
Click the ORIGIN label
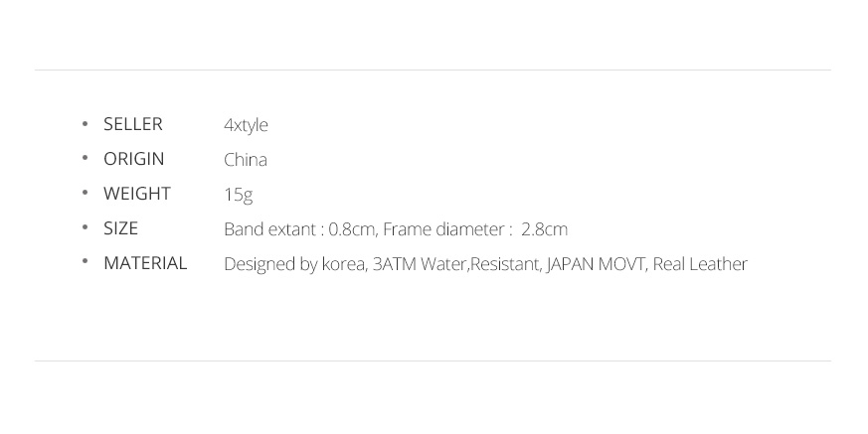(x=134, y=159)
